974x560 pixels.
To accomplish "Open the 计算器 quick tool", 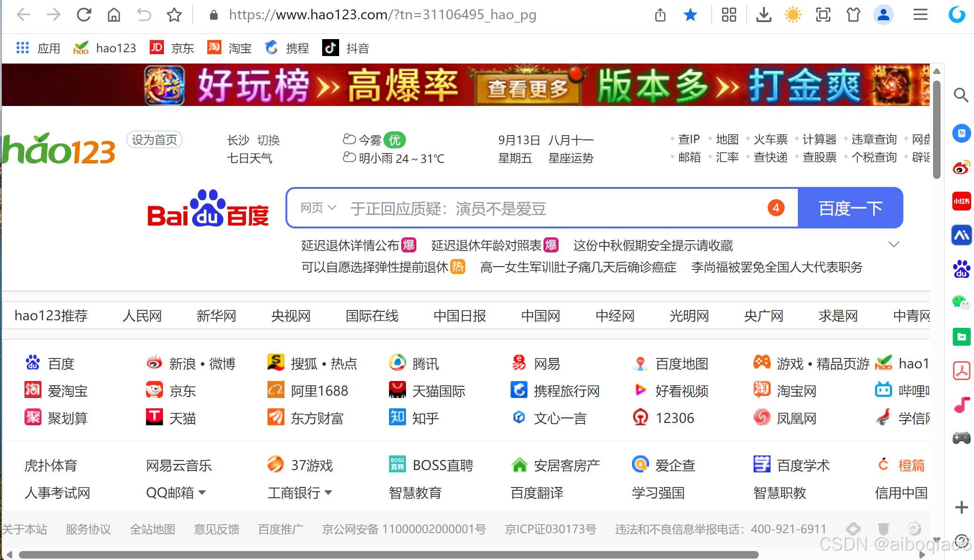I will [x=820, y=139].
